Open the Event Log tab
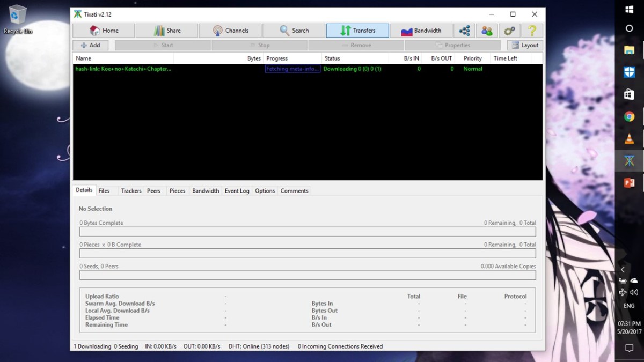The image size is (644, 362). (x=237, y=191)
